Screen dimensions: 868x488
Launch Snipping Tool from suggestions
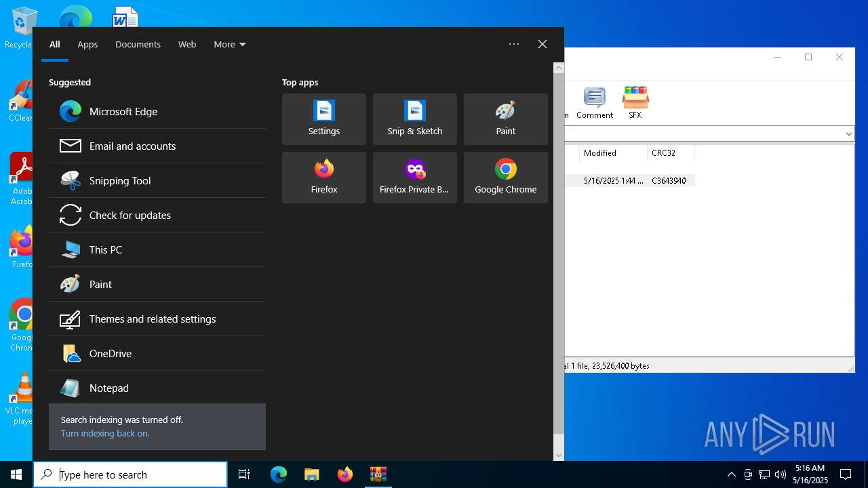157,180
